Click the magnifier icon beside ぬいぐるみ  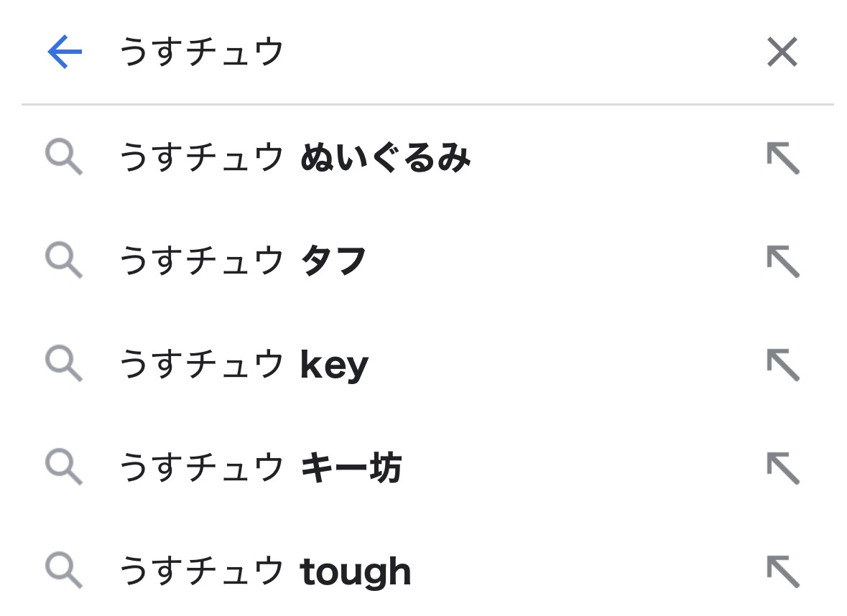coord(64,158)
